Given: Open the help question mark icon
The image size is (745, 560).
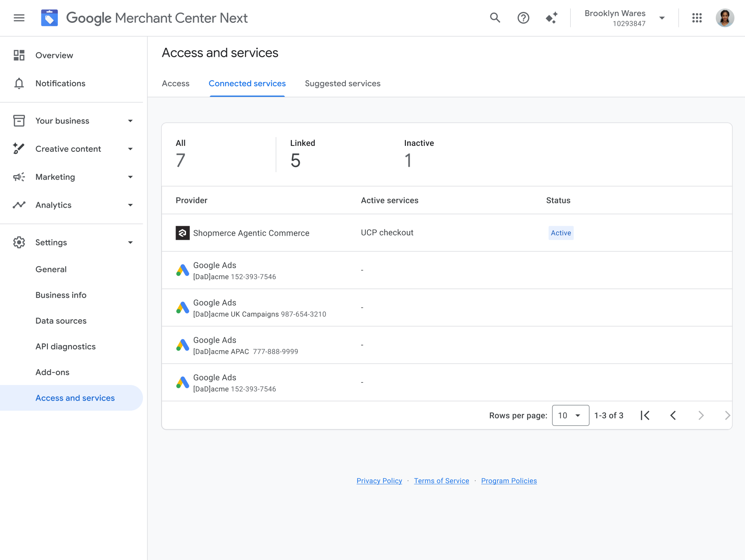Looking at the screenshot, I should coord(523,18).
